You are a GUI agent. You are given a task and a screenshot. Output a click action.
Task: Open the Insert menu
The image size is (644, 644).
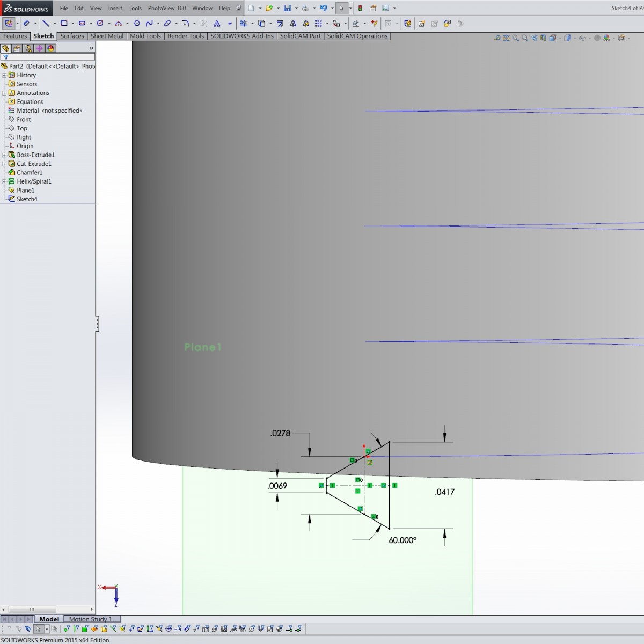(115, 8)
